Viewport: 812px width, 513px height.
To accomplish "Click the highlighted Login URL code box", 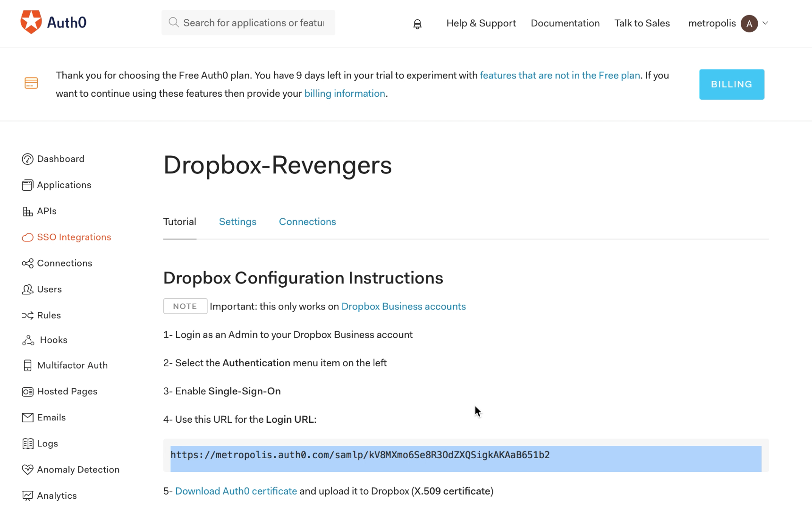I will coord(466,455).
